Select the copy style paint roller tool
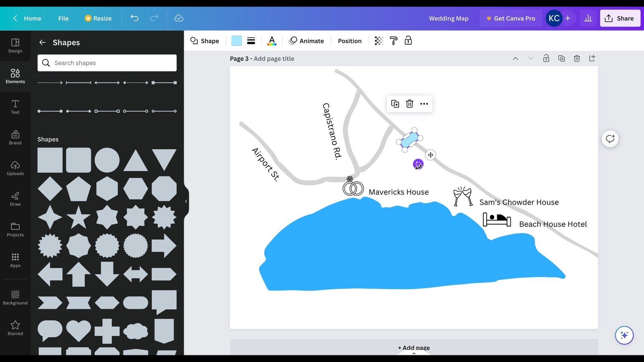 pos(393,41)
